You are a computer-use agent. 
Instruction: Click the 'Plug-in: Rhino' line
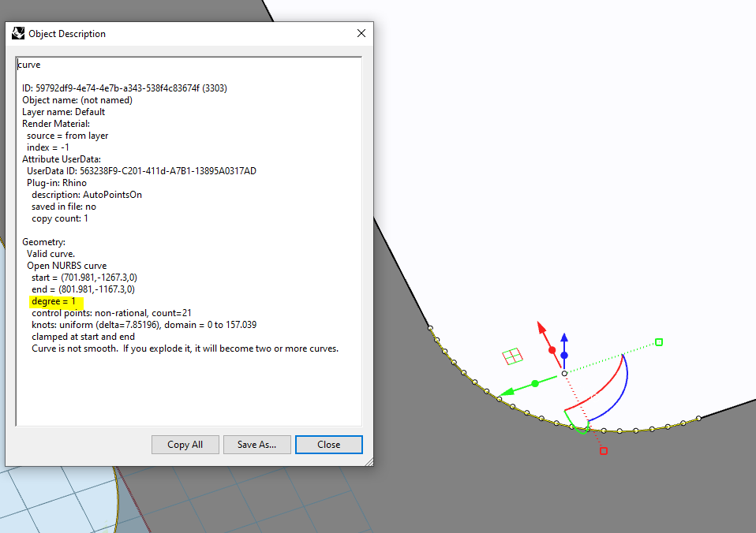tap(57, 183)
